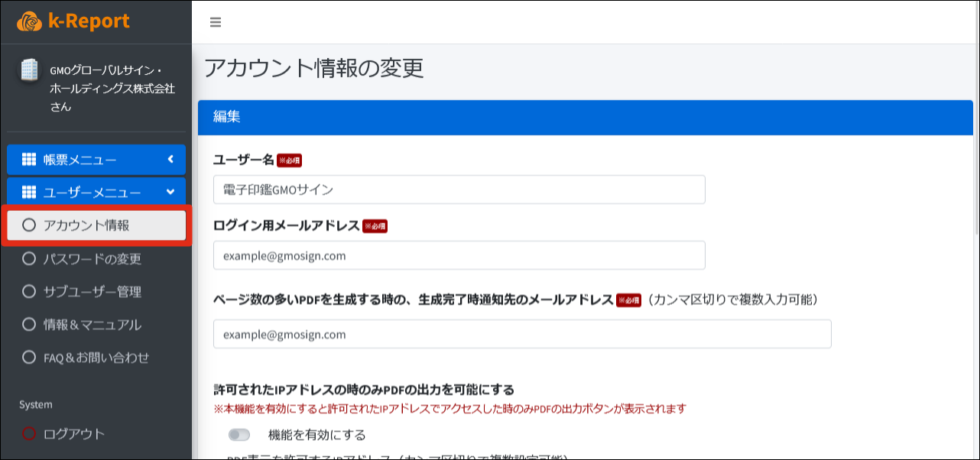Click the ユーザー名 input field

[x=459, y=190]
